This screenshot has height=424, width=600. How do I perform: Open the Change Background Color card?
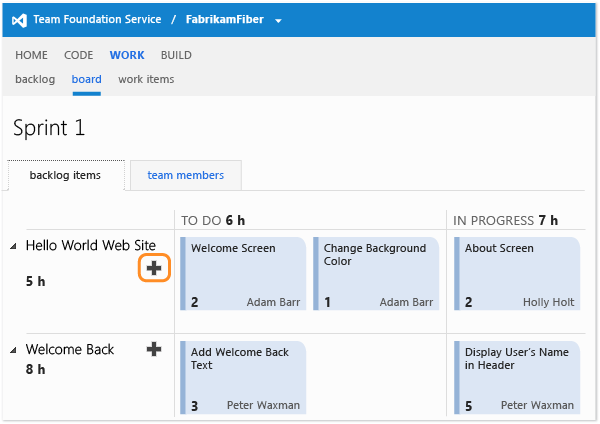(376, 274)
